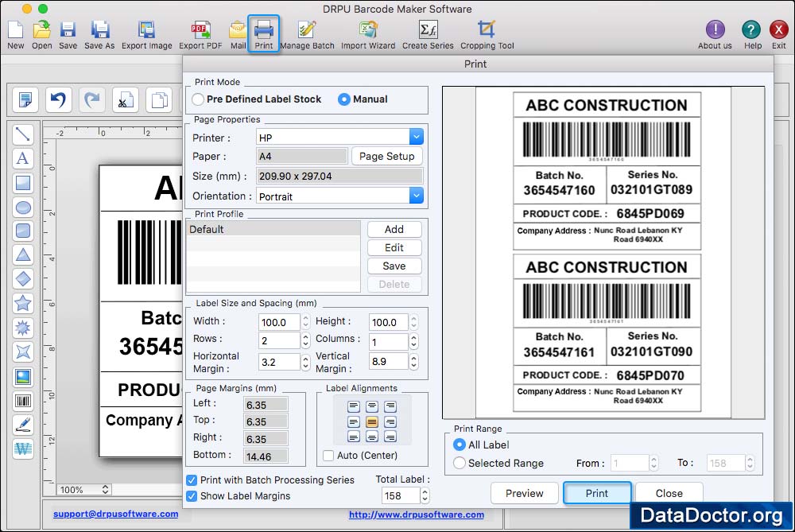Edit the print profile

(x=394, y=247)
